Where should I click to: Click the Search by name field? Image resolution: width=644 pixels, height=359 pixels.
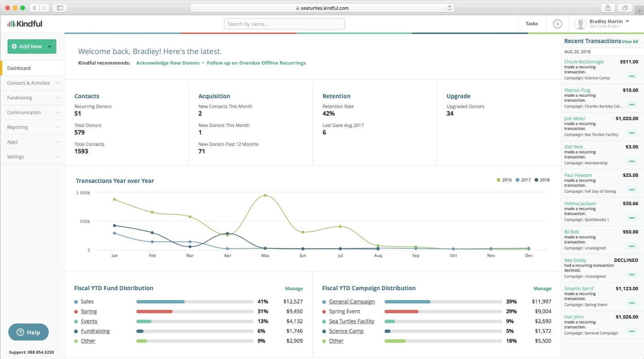[284, 24]
